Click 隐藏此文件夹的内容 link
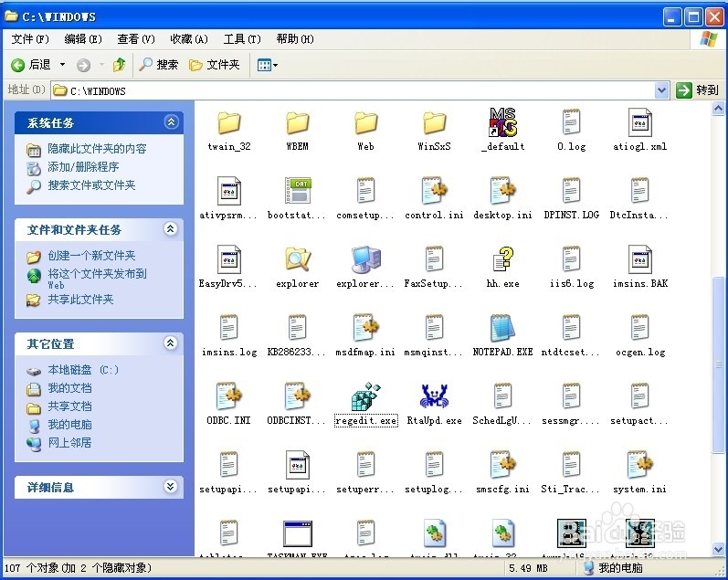 coord(97,149)
